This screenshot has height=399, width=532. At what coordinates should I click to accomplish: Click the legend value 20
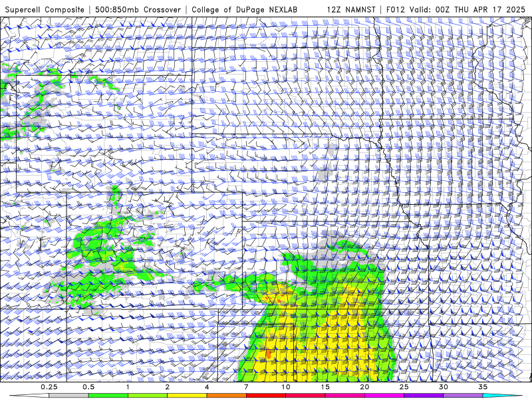pos(364,387)
